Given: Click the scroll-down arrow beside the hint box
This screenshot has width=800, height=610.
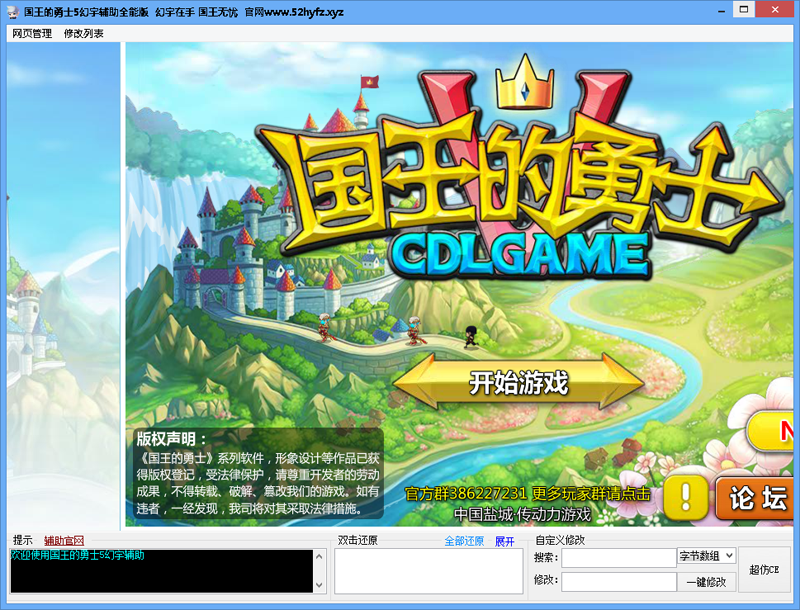Looking at the screenshot, I should pos(317,585).
